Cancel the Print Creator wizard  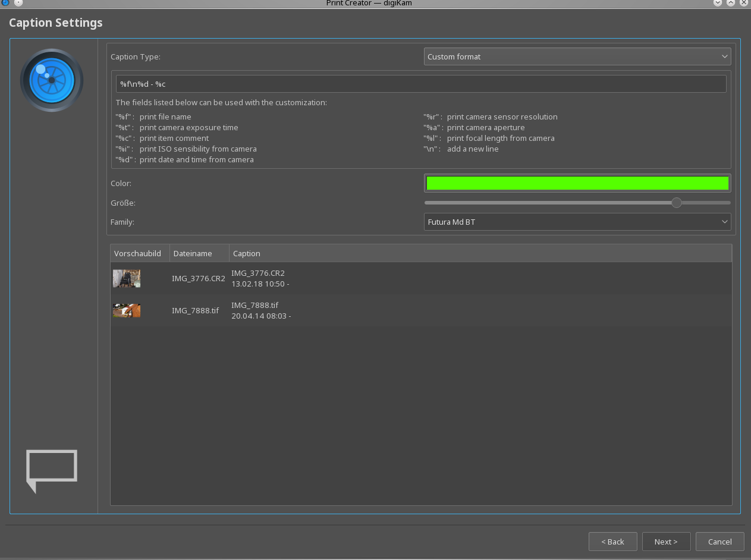719,542
